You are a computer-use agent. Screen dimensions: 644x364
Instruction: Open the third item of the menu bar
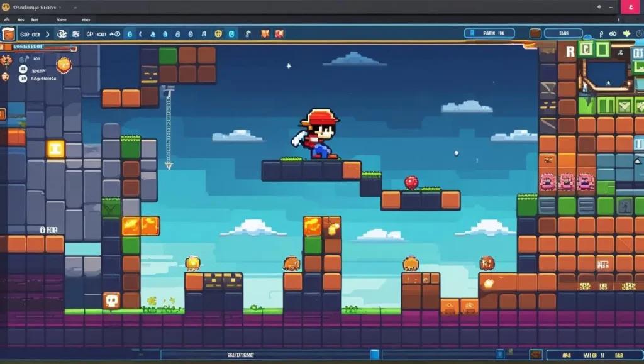(35, 19)
